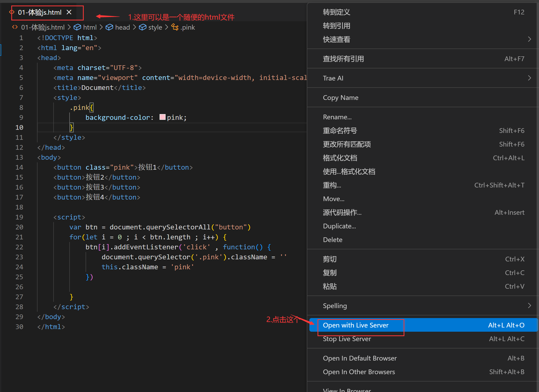Select 转到定义 from context menu

click(x=336, y=12)
